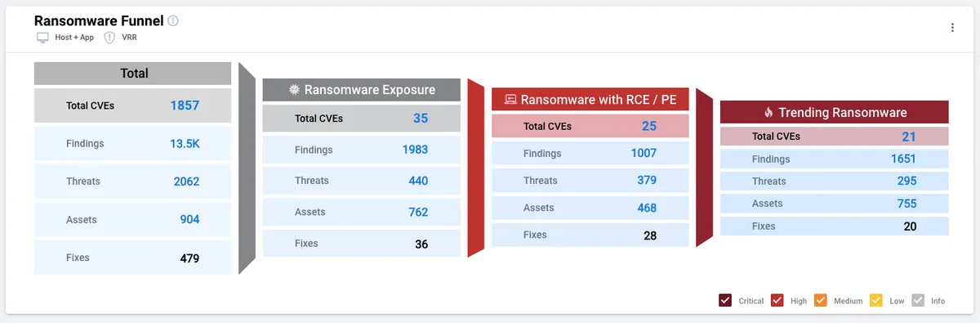Click the 20 Fixes value
Viewport: 980px width, 323px height.
click(x=910, y=227)
